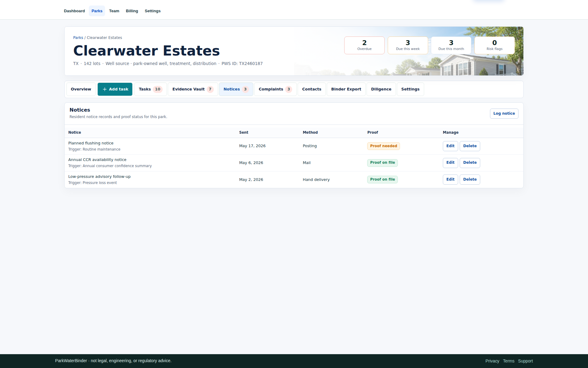Click the Mail method cell

(x=307, y=163)
